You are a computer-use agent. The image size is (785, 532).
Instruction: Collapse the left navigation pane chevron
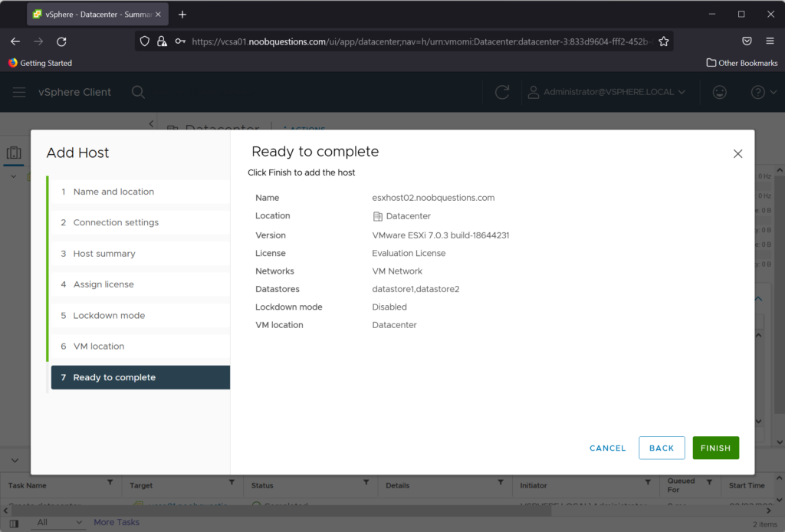pos(151,123)
